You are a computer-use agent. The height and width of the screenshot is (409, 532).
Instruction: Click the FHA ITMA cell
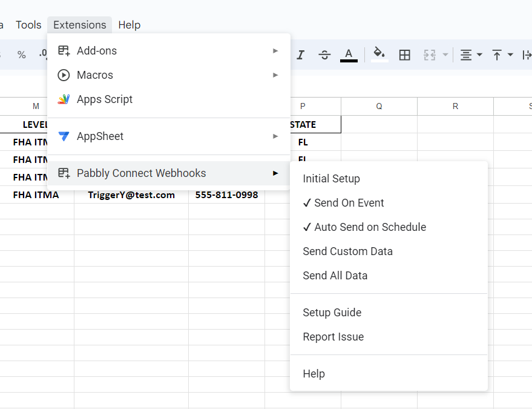point(36,195)
